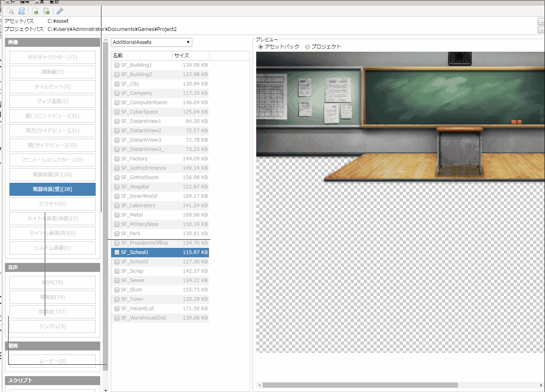Open the 味方(サイドビュー)(21) category
The width and height of the screenshot is (545, 392).
pos(53,131)
